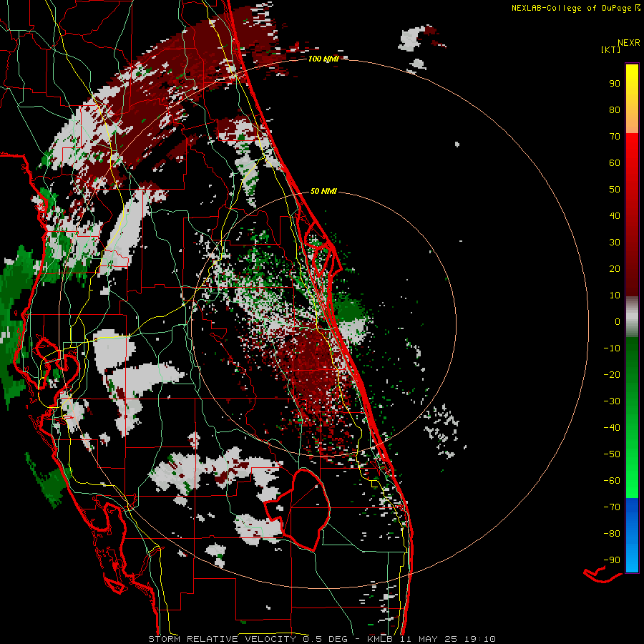Viewport: 644px width, 644px height.
Task: Click the blue bottom segment of the color bar
Action: pyautogui.click(x=632, y=535)
